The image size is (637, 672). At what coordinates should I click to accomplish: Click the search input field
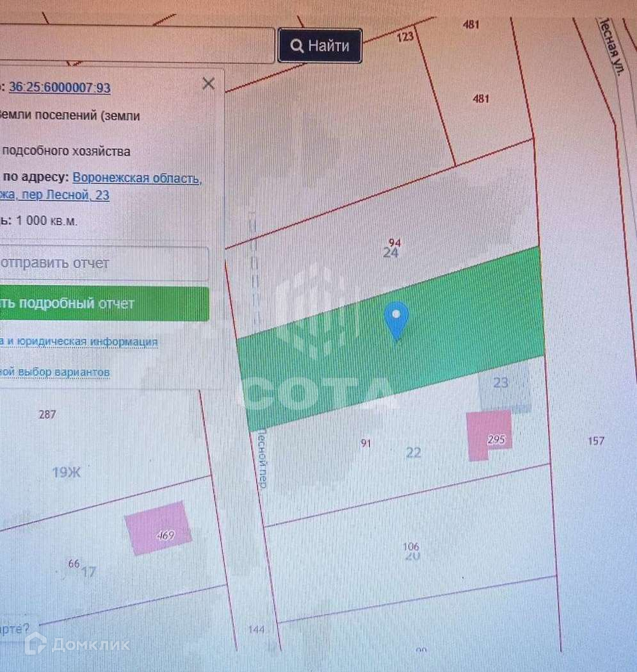click(x=136, y=45)
